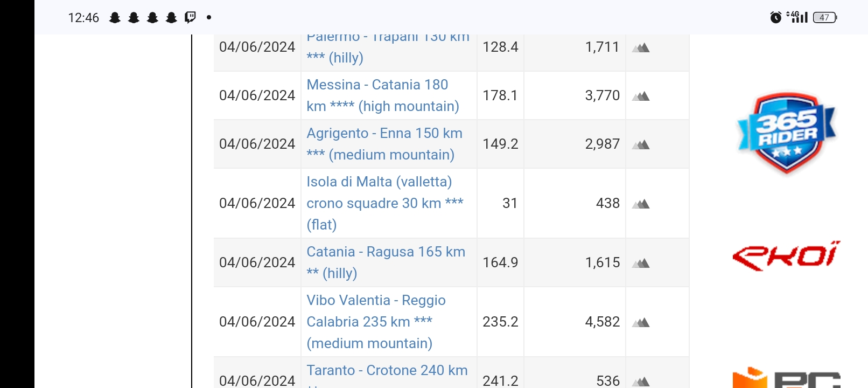
Task: Tap the alarm clock icon in status bar
Action: click(x=775, y=17)
